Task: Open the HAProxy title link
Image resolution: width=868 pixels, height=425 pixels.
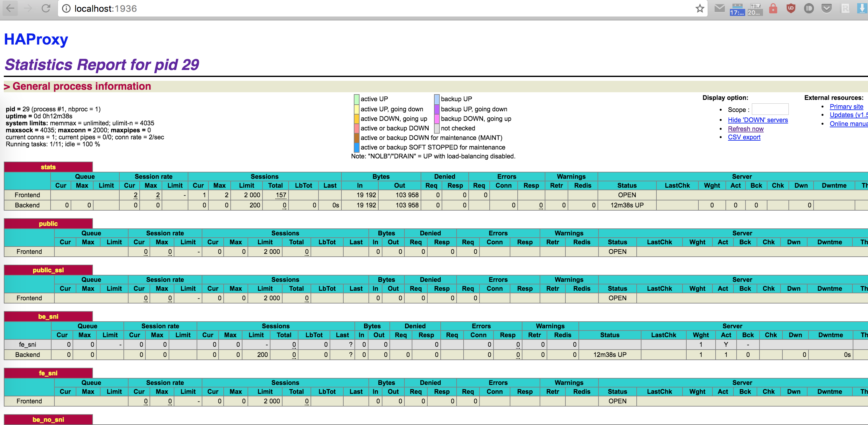Action: point(36,39)
